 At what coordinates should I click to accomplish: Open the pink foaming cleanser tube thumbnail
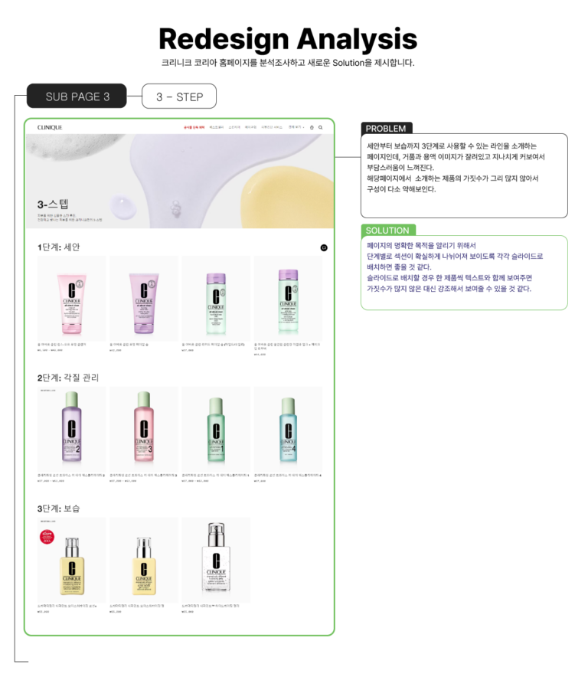pos(71,299)
